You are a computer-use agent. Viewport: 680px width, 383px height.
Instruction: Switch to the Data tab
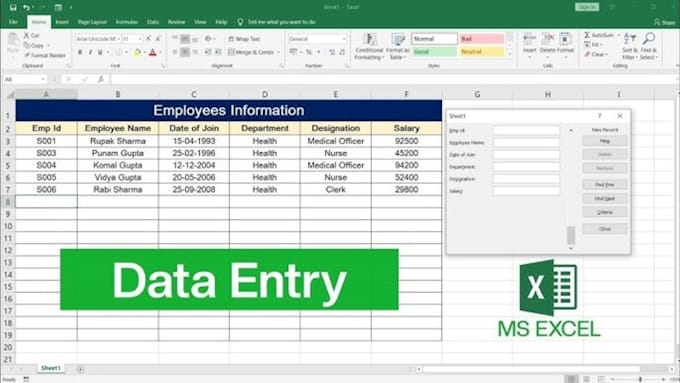point(153,22)
